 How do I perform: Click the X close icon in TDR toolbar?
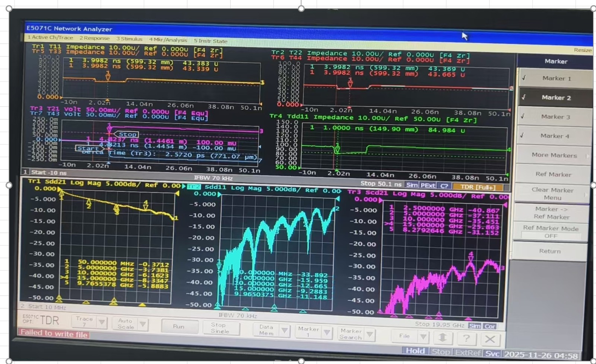[490, 339]
